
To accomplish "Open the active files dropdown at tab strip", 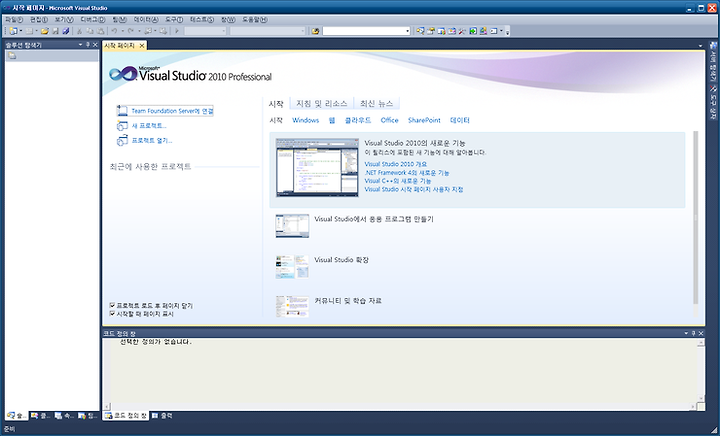I will click(x=700, y=45).
